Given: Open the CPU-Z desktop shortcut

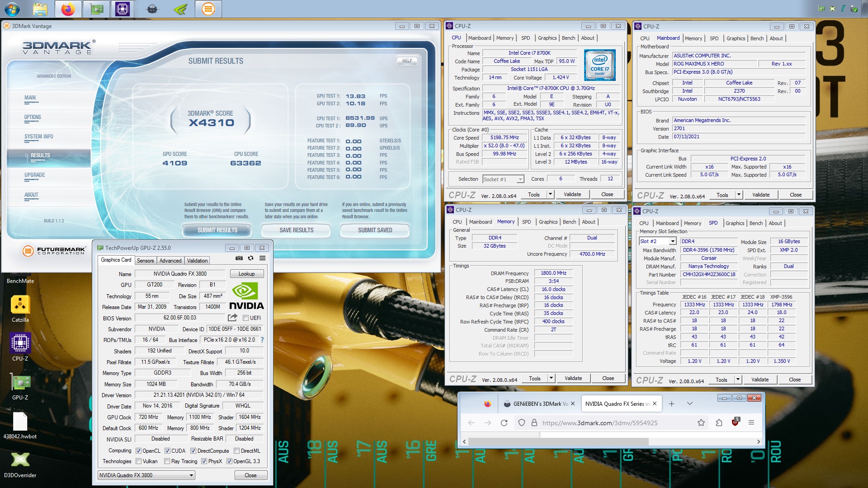Looking at the screenshot, I should pyautogui.click(x=20, y=347).
